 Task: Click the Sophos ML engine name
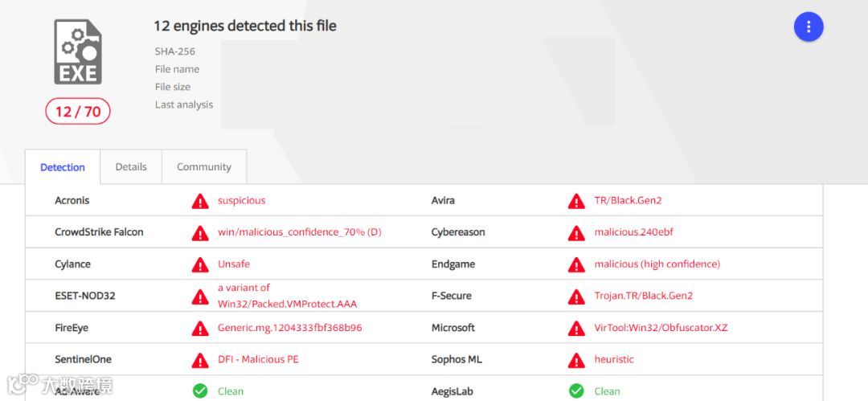pos(457,359)
